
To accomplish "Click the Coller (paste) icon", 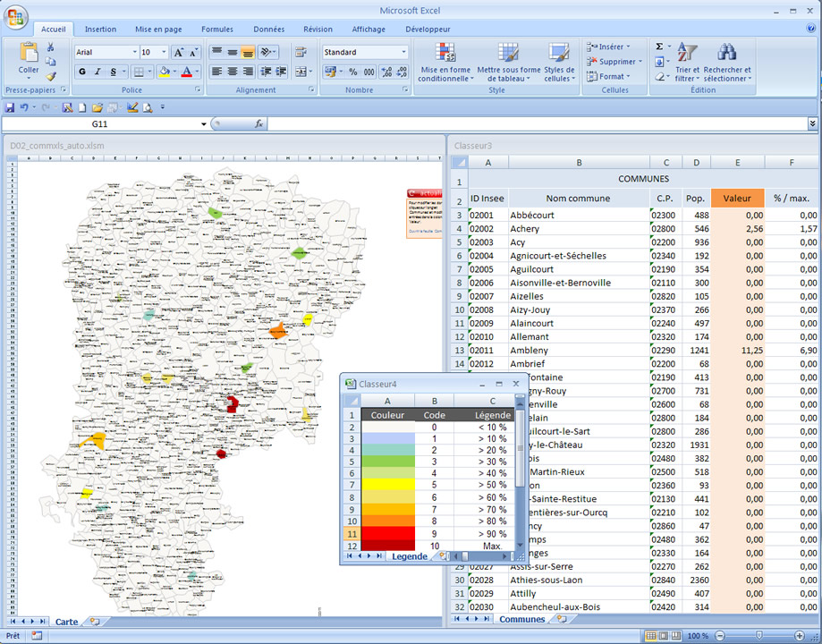I will [x=29, y=54].
